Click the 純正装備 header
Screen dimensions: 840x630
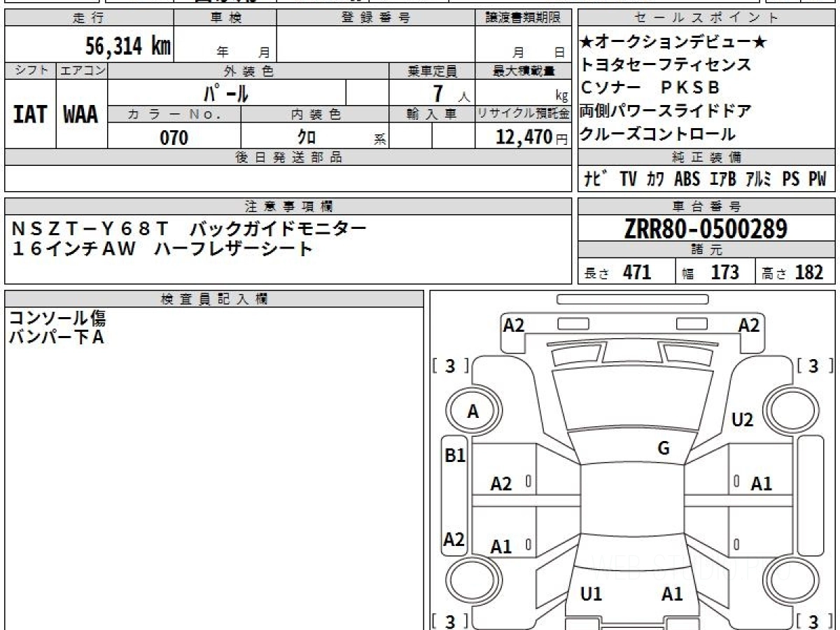[x=707, y=157]
